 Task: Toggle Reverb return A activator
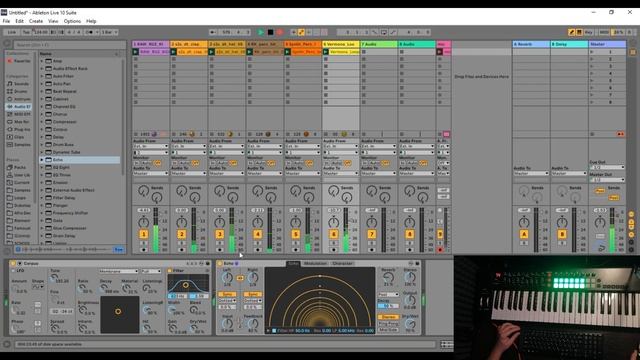(524, 234)
